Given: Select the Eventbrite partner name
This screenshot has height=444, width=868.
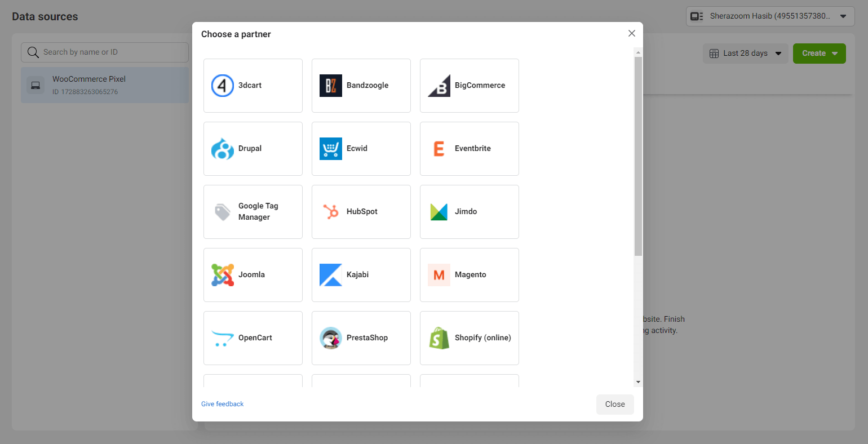Looking at the screenshot, I should 473,149.
